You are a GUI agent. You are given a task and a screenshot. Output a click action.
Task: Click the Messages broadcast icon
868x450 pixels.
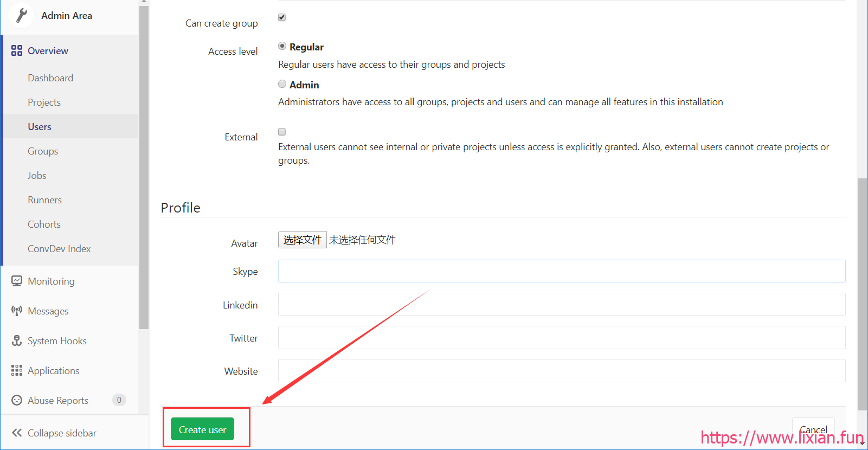17,311
